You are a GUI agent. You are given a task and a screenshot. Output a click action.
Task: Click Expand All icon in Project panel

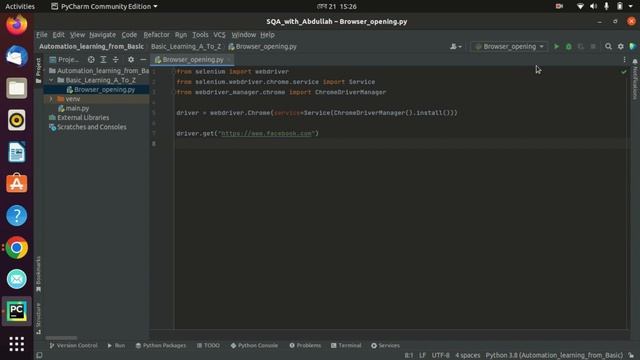(x=103, y=60)
